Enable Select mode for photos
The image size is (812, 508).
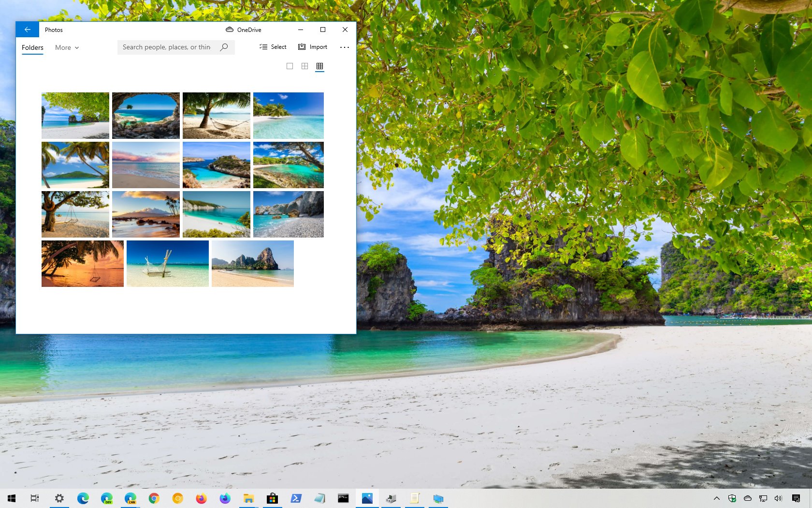tap(273, 47)
